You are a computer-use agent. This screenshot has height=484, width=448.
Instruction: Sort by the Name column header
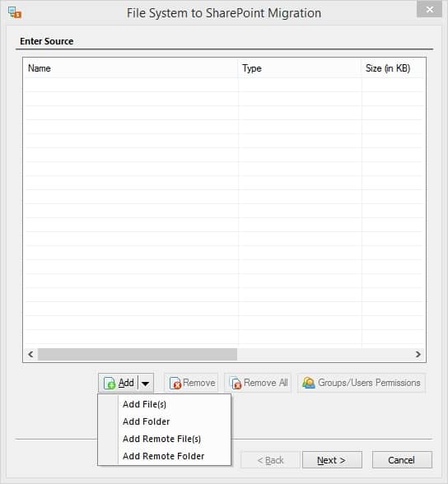(131, 68)
